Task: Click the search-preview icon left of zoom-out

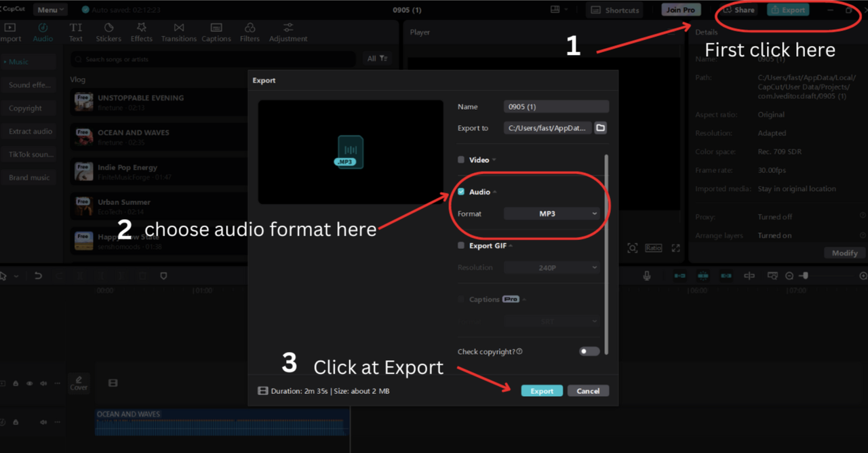Action: (772, 276)
